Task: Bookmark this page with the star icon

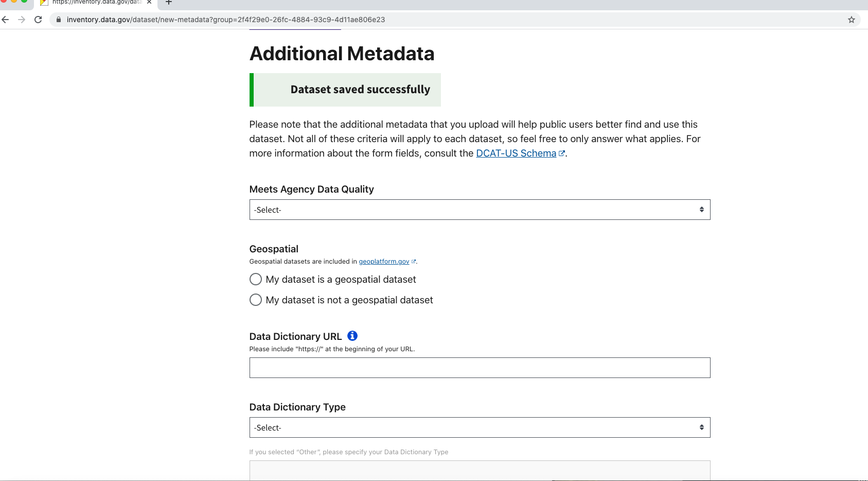Action: pos(852,20)
